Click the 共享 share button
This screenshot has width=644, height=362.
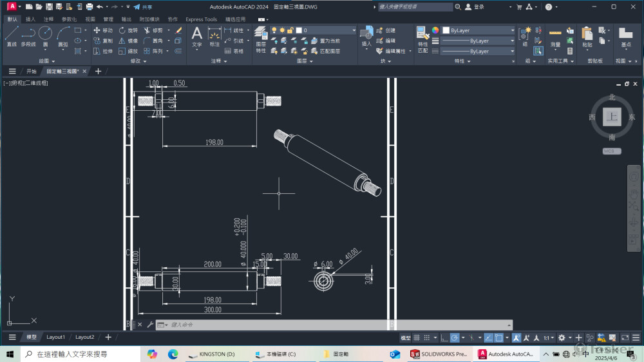click(143, 6)
